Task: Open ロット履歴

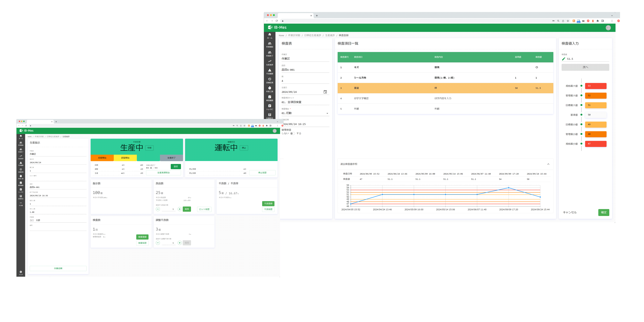Action: pyautogui.click(x=204, y=209)
